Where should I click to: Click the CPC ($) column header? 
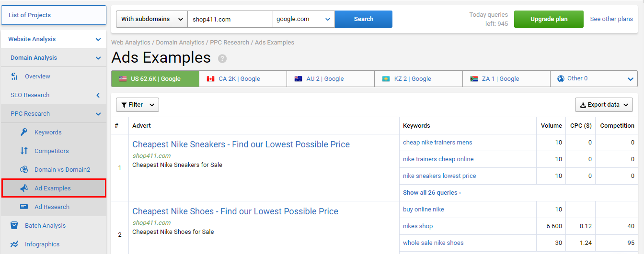pos(581,126)
